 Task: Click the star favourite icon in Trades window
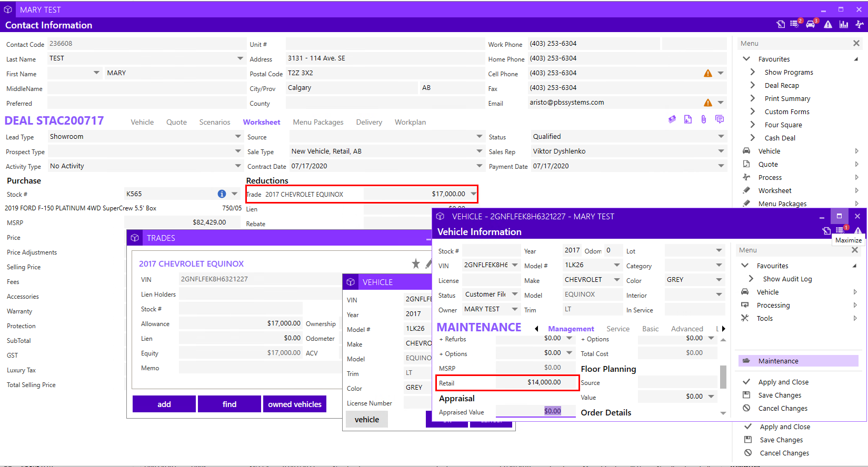coord(416,263)
